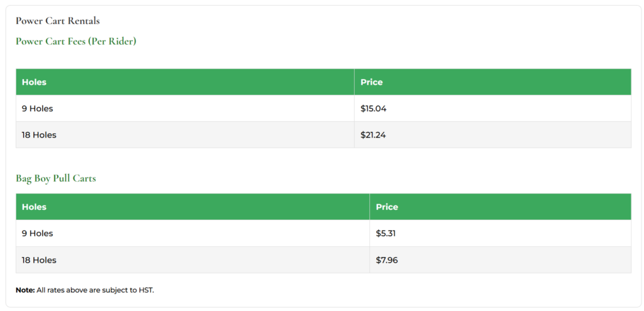Screen dimensions: 644x311
Task: Select 18 Holes row in Power Cart table
Action: 39,135
